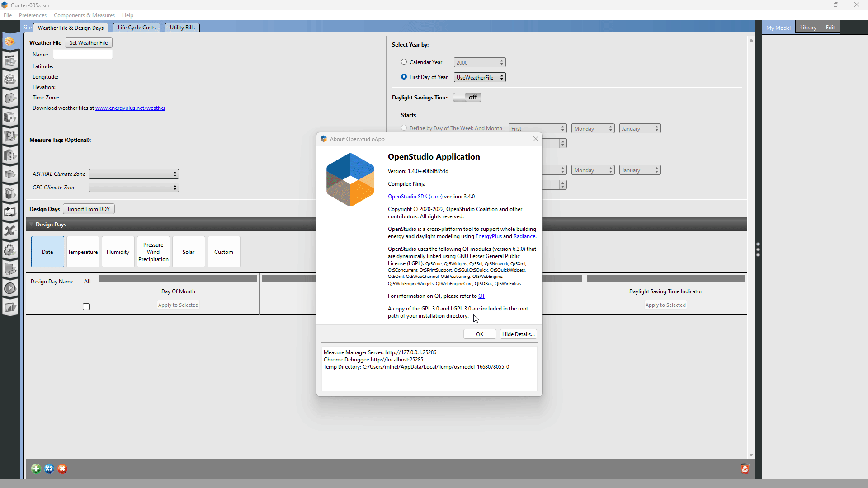Click the OpenStudio SDK (core) link
The height and width of the screenshot is (488, 868).
(x=415, y=196)
